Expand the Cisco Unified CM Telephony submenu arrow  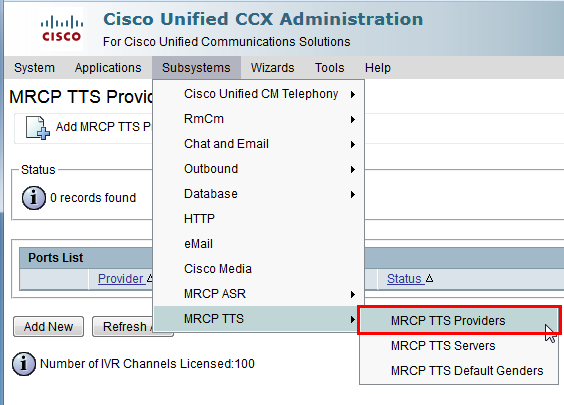(353, 94)
